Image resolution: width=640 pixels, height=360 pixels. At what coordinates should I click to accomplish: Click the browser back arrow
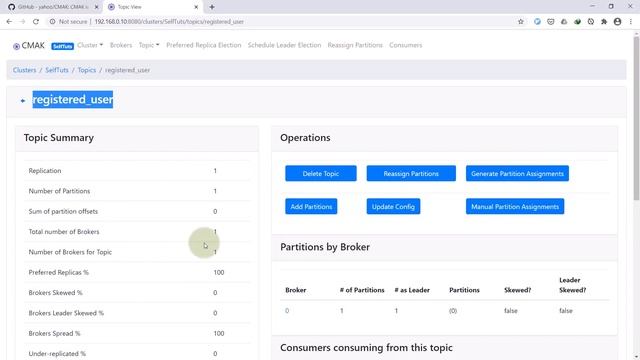[x=9, y=22]
